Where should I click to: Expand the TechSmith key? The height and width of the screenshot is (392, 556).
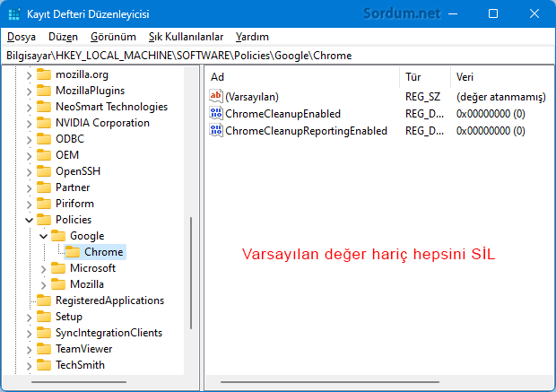(x=29, y=366)
